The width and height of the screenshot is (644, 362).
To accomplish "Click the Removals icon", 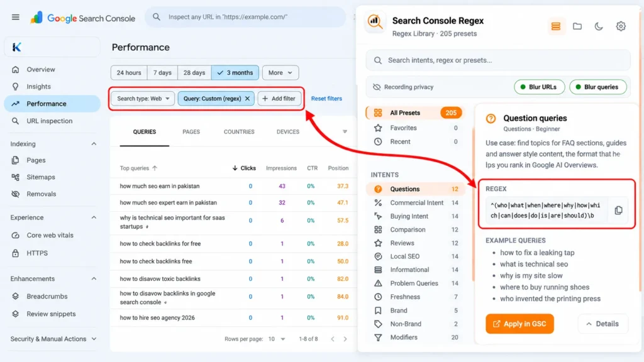I will click(15, 194).
